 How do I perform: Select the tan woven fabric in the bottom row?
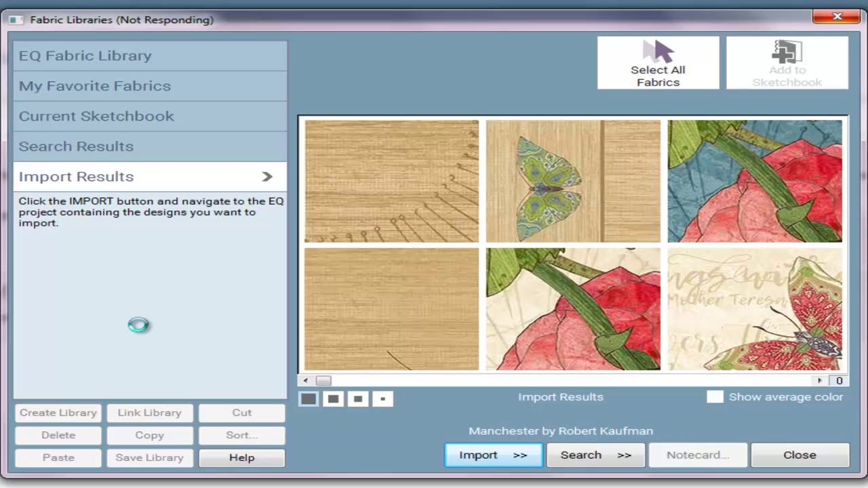391,309
